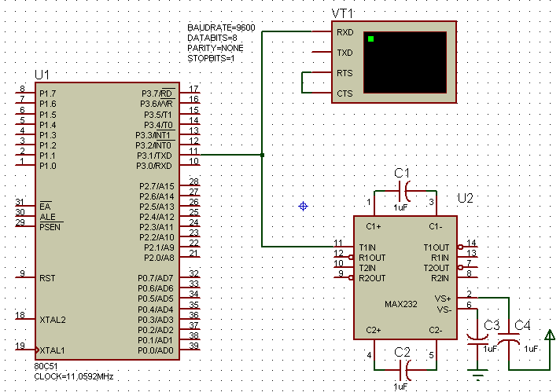
Task: Click the R1OUT pin label on MAX232
Action: coord(372,258)
